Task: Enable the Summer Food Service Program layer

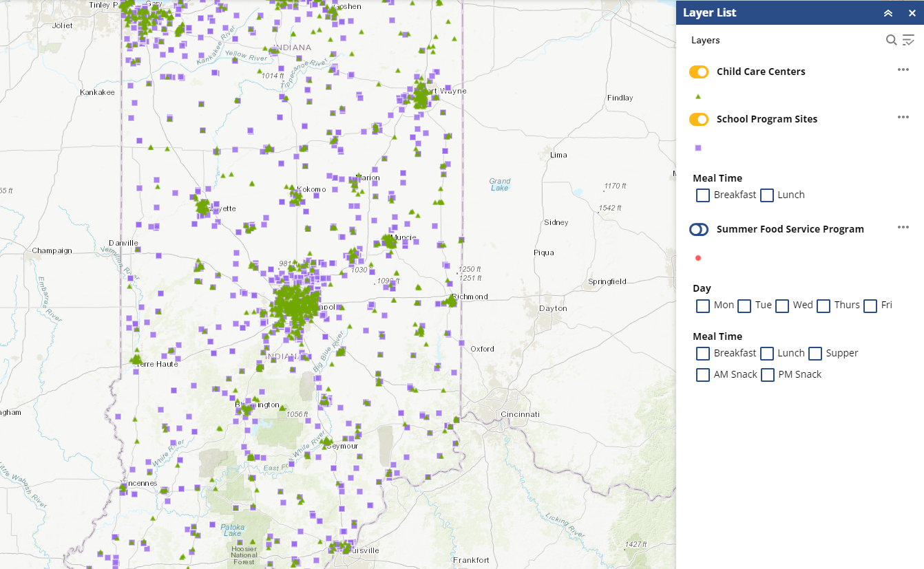Action: (699, 229)
